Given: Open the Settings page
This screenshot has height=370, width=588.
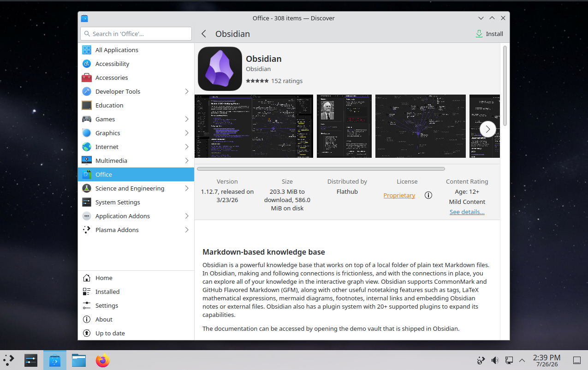Looking at the screenshot, I should pos(136,305).
